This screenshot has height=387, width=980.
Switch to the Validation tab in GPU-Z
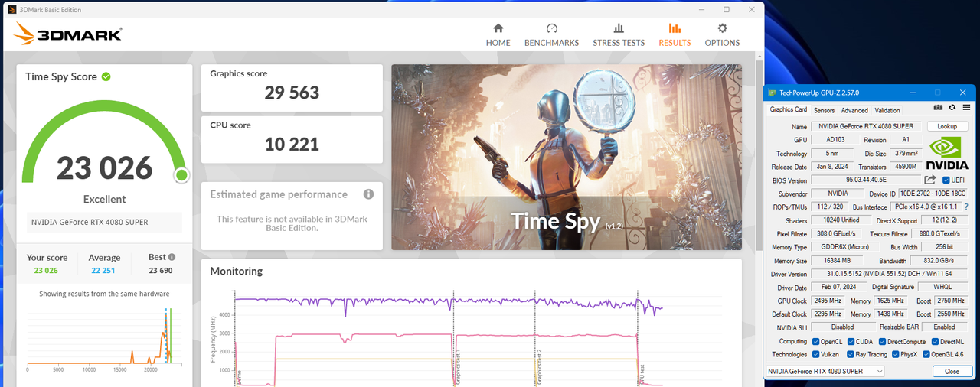[x=887, y=110]
